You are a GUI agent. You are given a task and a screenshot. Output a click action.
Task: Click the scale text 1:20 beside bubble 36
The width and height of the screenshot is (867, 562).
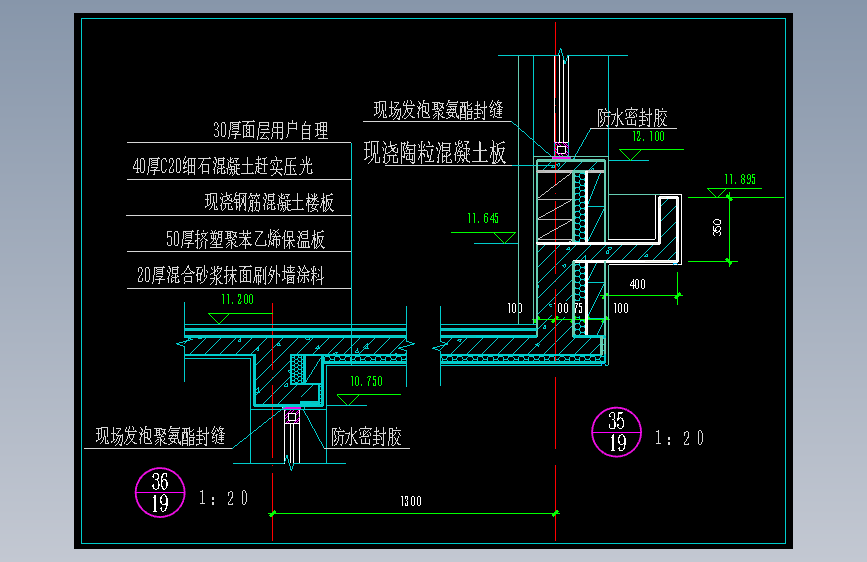coord(223,498)
